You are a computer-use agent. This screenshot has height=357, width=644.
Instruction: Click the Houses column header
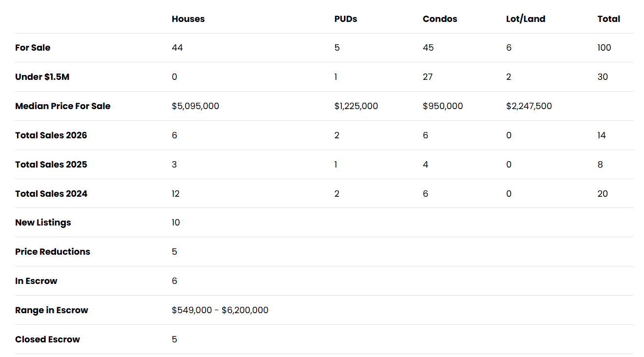coord(188,19)
